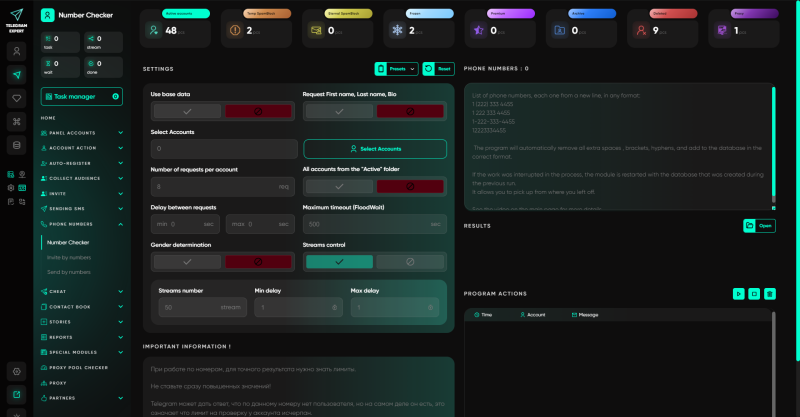Viewport: 800px width, 417px height.
Task: Collapse the Phone Numbers section
Action: (x=82, y=224)
